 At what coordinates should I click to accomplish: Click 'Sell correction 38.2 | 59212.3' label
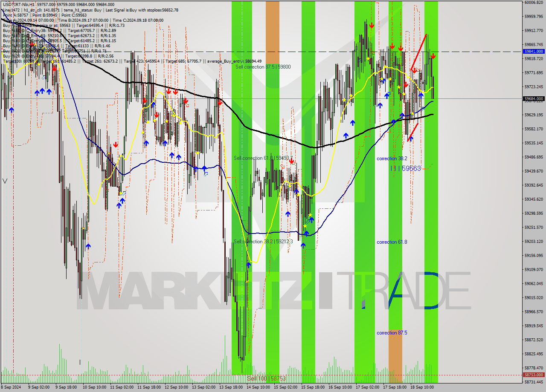[x=263, y=242]
